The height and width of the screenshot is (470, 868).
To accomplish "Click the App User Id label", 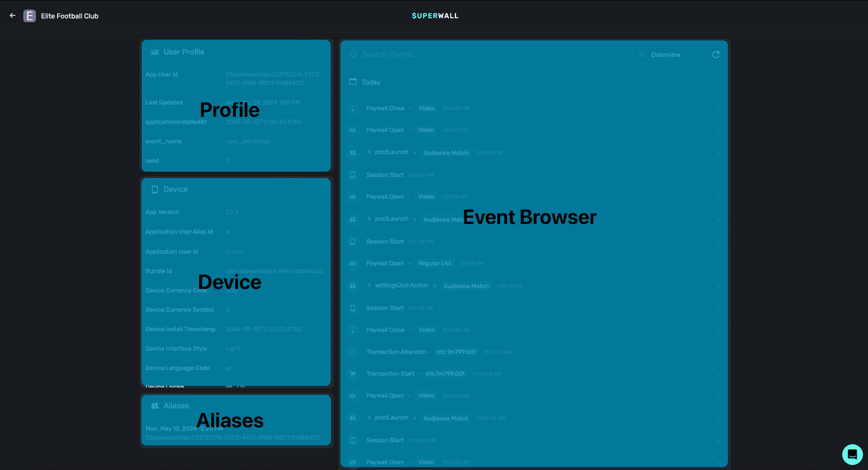I will [161, 75].
